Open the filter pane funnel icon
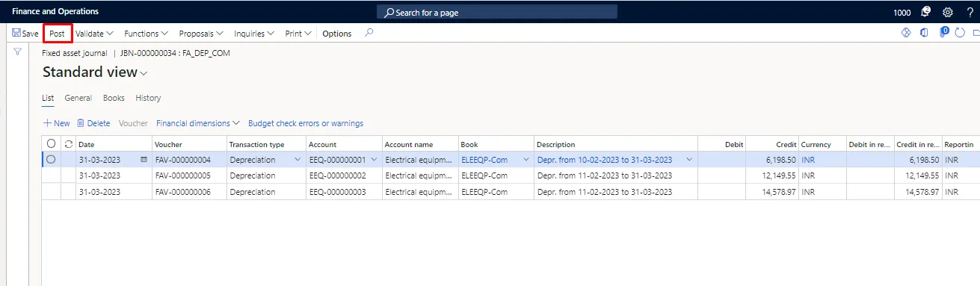Viewport: 980px width, 286px height. click(x=17, y=52)
